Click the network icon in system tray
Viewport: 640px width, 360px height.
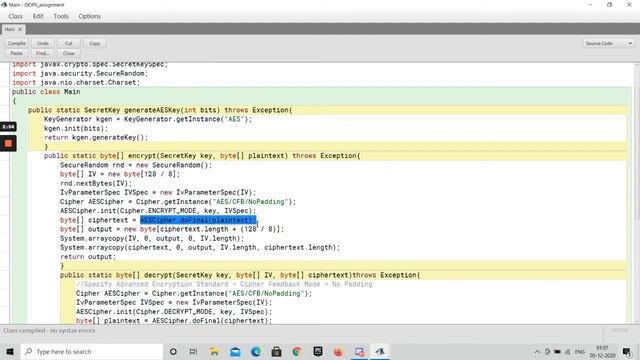[x=567, y=351]
